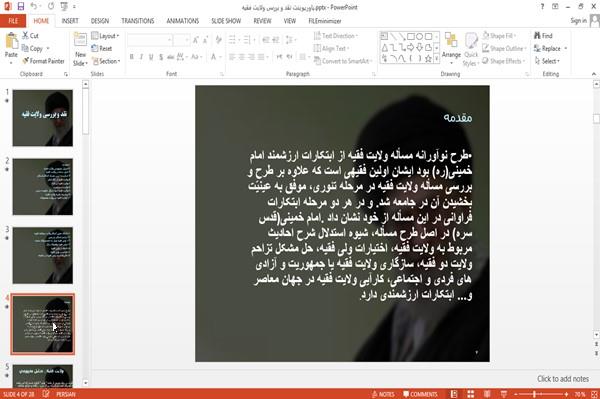Viewport: 600px width, 399px height.
Task: Click the Sign in link
Action: [x=578, y=21]
